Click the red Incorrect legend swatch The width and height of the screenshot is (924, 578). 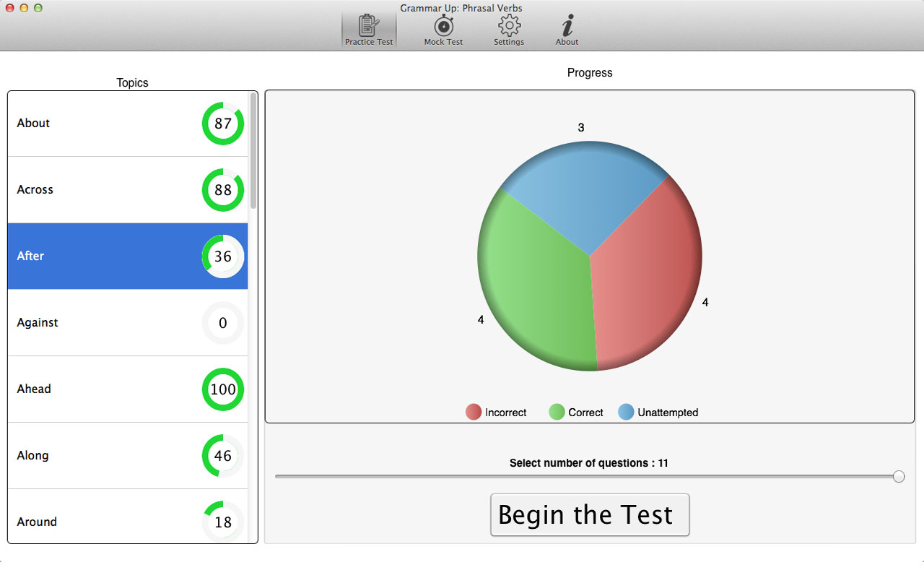(474, 413)
